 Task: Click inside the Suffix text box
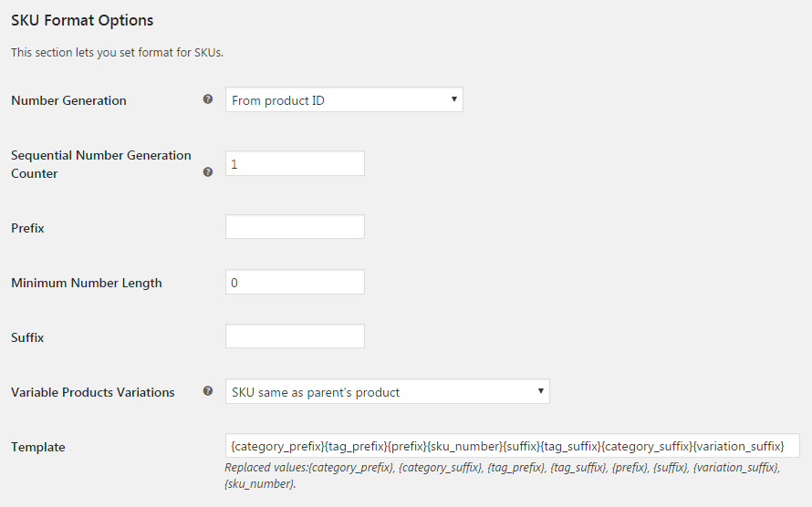click(295, 336)
